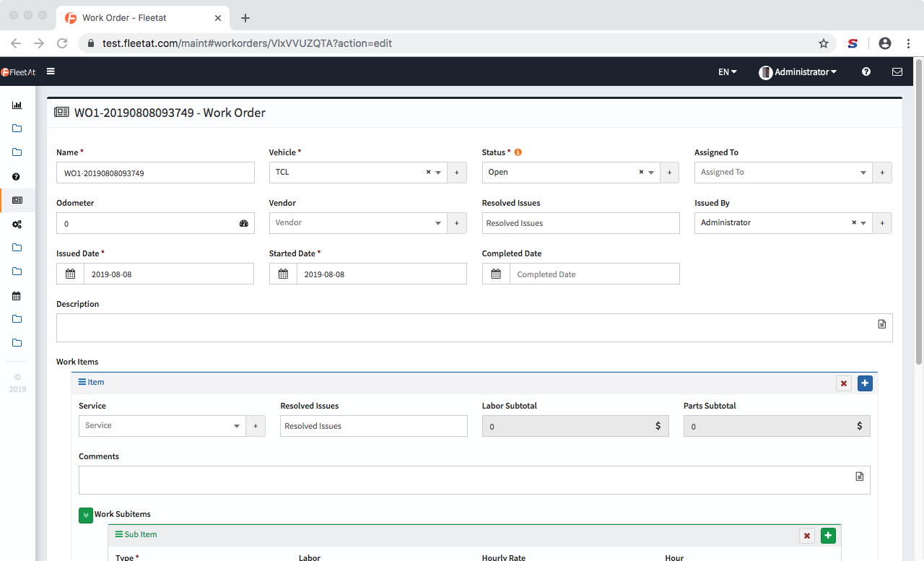The height and width of the screenshot is (561, 924).
Task: Open Issued Date calendar picker icon
Action: click(70, 274)
